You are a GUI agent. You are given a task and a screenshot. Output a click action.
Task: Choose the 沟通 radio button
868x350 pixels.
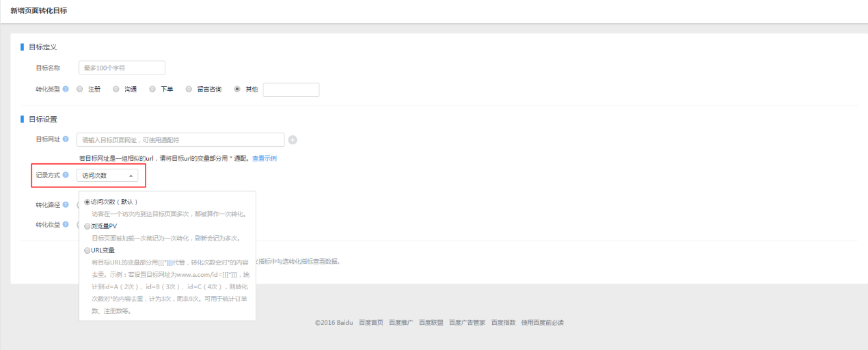click(116, 90)
